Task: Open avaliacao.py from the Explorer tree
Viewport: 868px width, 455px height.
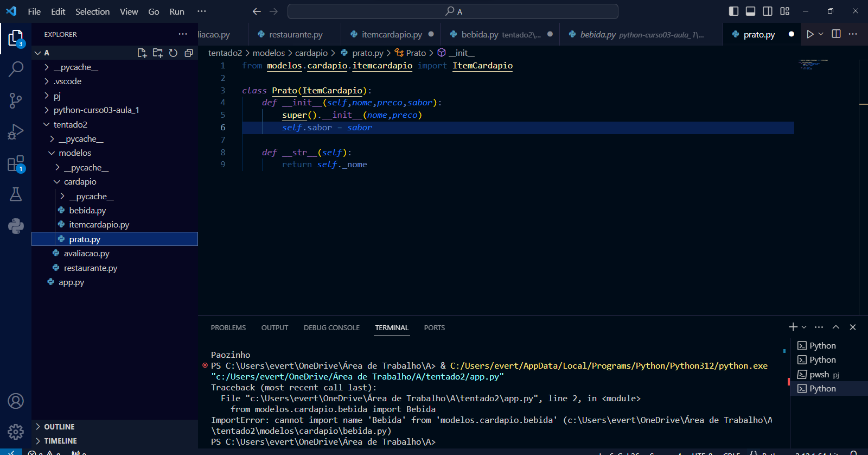Action: point(86,254)
